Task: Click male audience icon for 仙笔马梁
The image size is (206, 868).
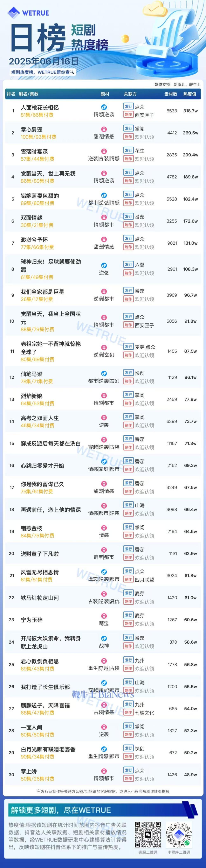Action: tap(104, 374)
